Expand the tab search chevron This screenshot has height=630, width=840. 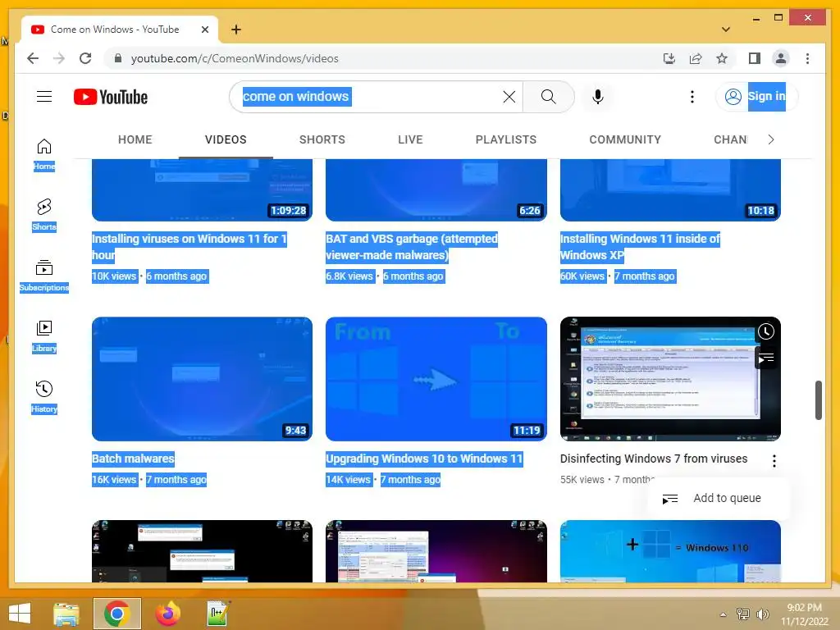coord(726,30)
